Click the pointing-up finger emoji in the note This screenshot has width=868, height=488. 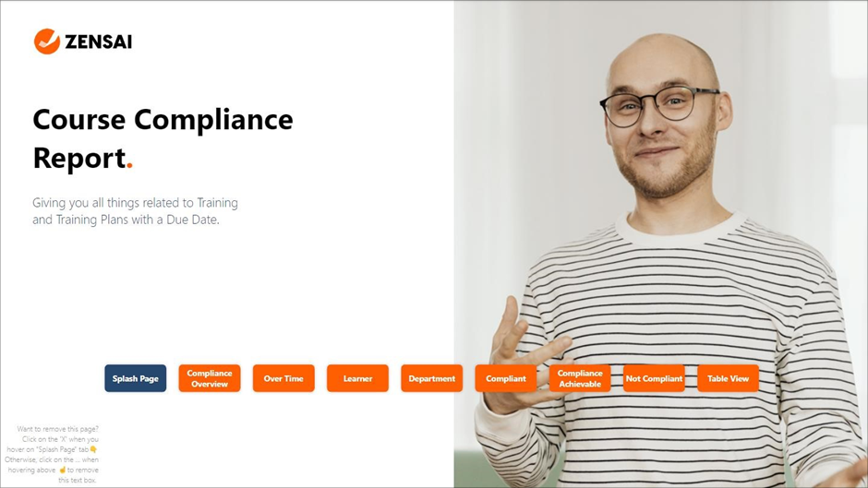click(63, 470)
